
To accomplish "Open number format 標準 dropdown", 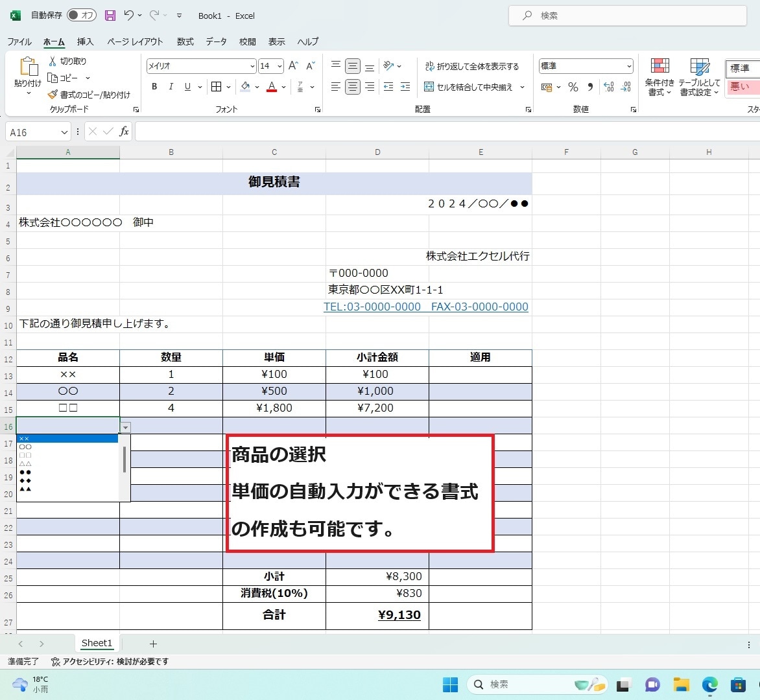I will pyautogui.click(x=628, y=66).
